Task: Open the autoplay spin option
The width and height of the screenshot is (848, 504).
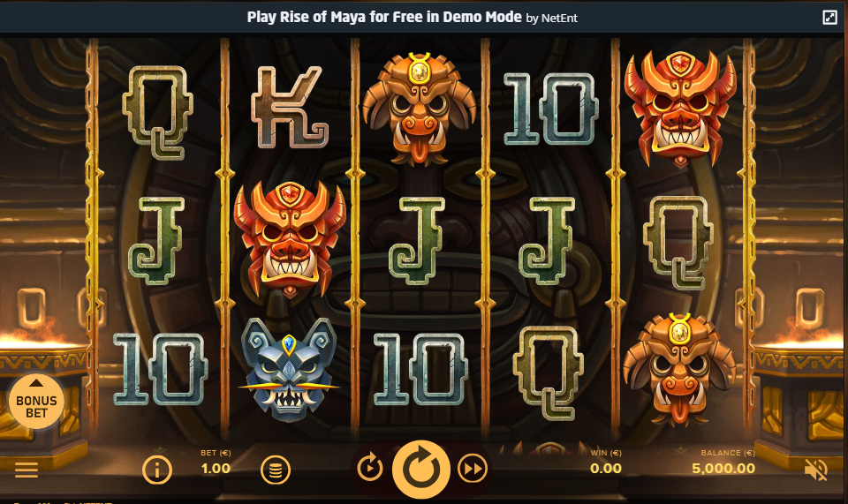Action: [x=370, y=467]
